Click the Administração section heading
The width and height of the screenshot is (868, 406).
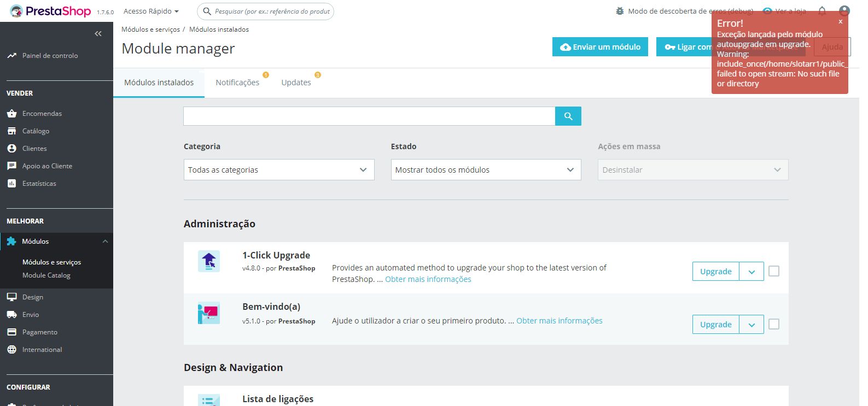pyautogui.click(x=219, y=223)
